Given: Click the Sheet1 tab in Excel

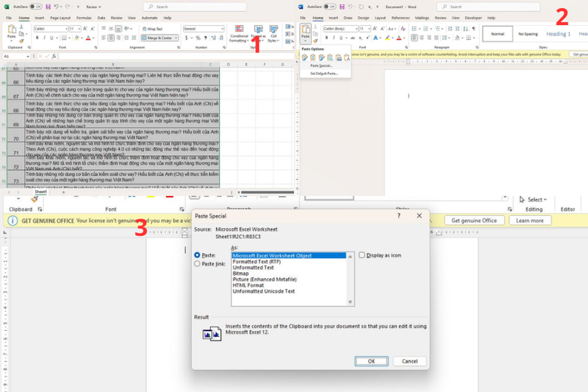Looking at the screenshot, I should [x=40, y=192].
